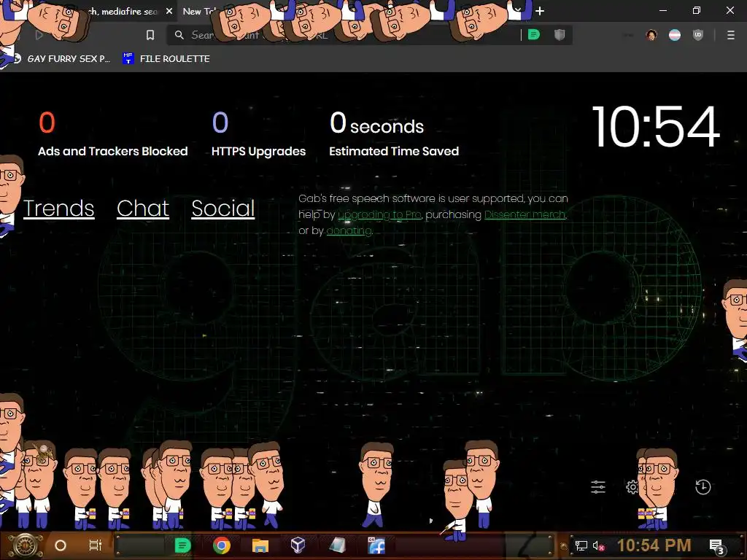747x560 pixels.
Task: Click the gray shield icon in the address bar
Action: pos(560,35)
